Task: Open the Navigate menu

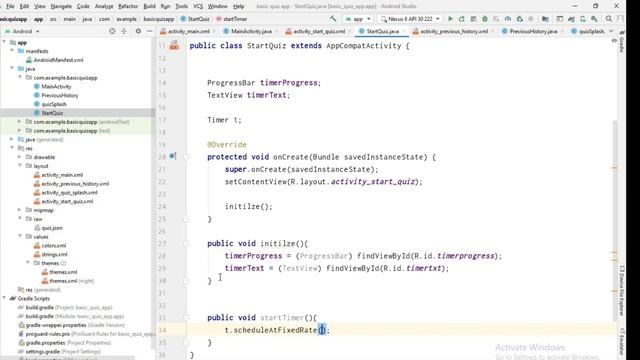Action: 61,6
